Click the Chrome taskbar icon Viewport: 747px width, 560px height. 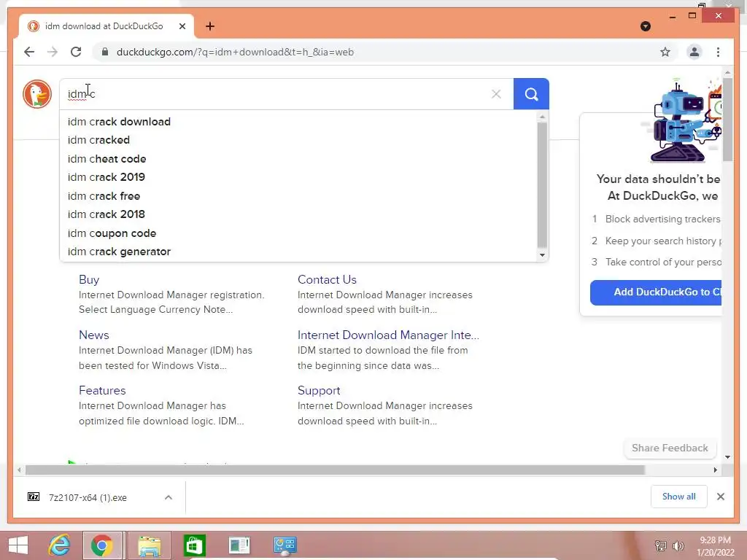[102, 545]
